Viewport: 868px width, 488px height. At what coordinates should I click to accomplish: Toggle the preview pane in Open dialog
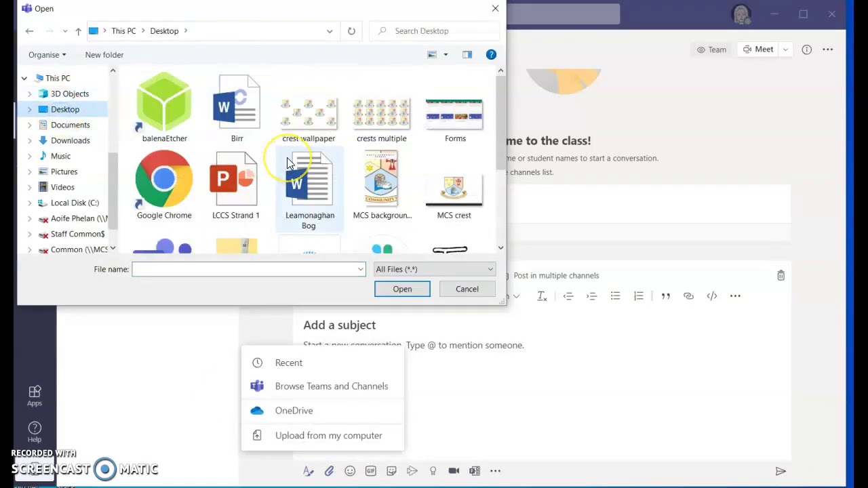[x=467, y=55]
